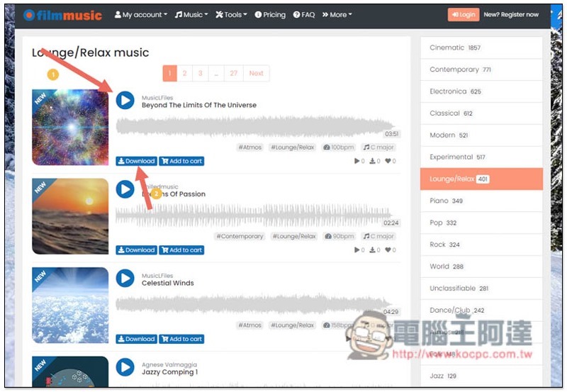Open the FAQ page
Image resolution: width=567 pixels, height=392 pixels.
[304, 15]
